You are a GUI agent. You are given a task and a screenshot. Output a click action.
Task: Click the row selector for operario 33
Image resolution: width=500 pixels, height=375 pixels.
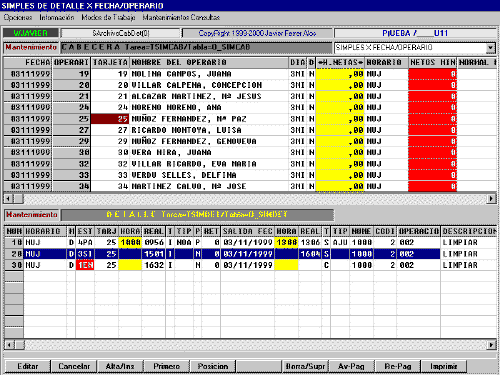click(x=71, y=175)
